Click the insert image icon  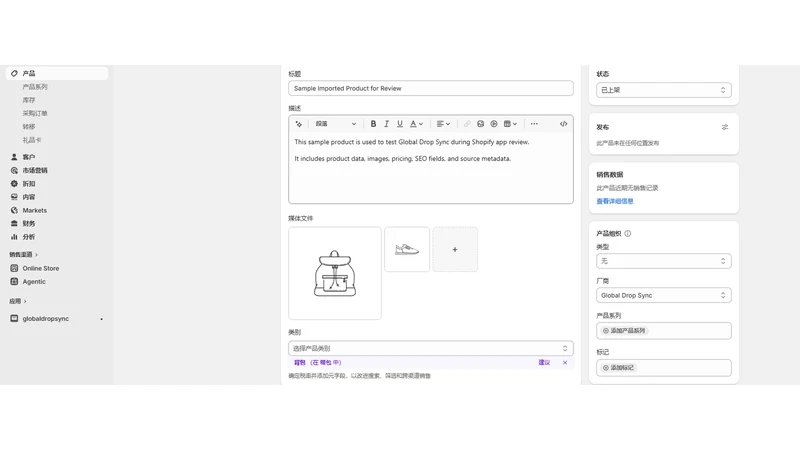point(480,124)
